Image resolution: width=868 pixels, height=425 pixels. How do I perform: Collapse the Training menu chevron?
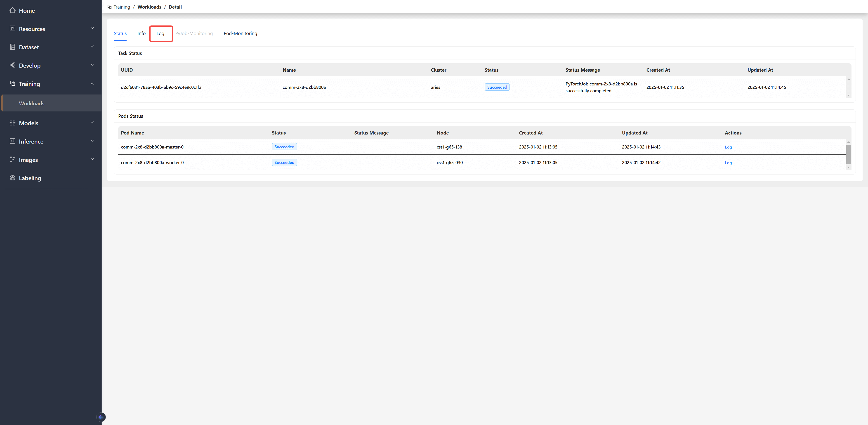point(92,84)
